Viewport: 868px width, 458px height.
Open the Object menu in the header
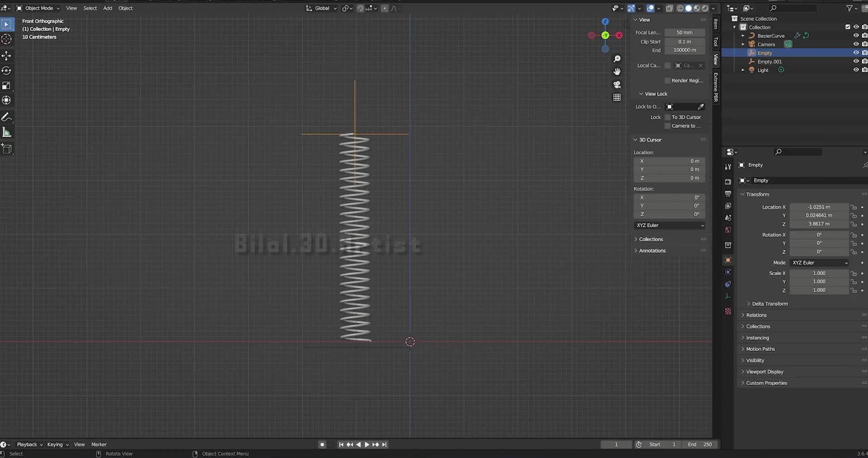tap(125, 8)
